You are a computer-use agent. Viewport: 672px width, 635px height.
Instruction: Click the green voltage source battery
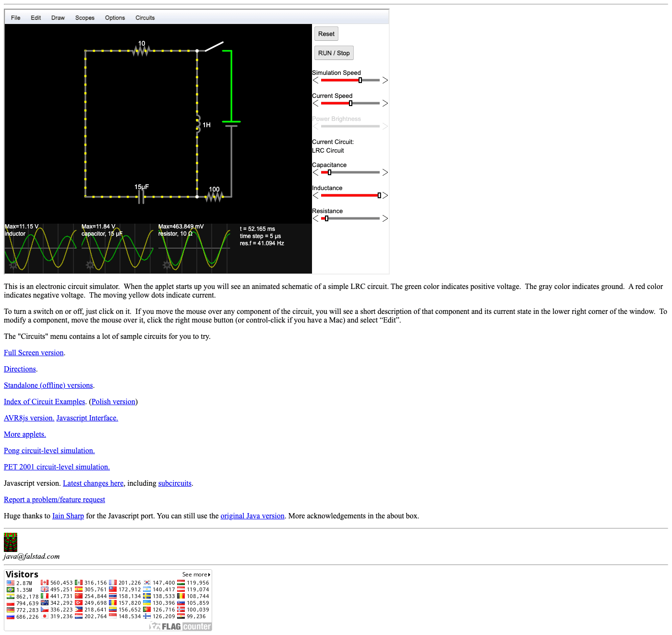tap(231, 123)
